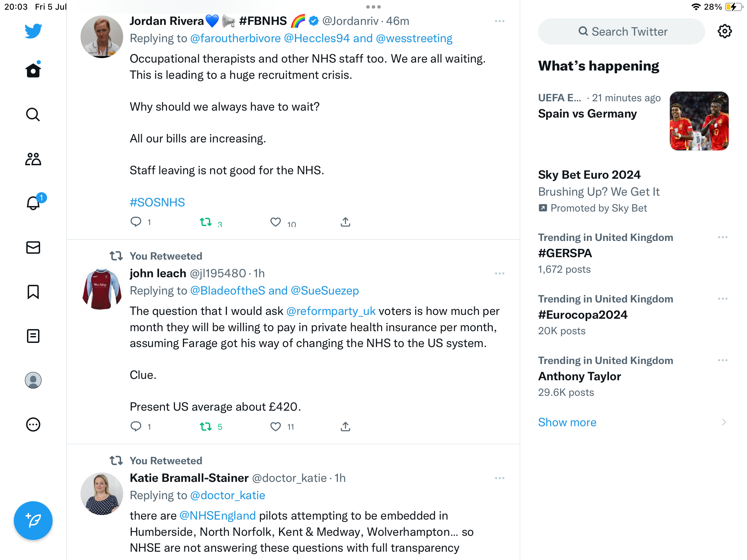Open the settings gear next to search
747x560 pixels.
(725, 31)
